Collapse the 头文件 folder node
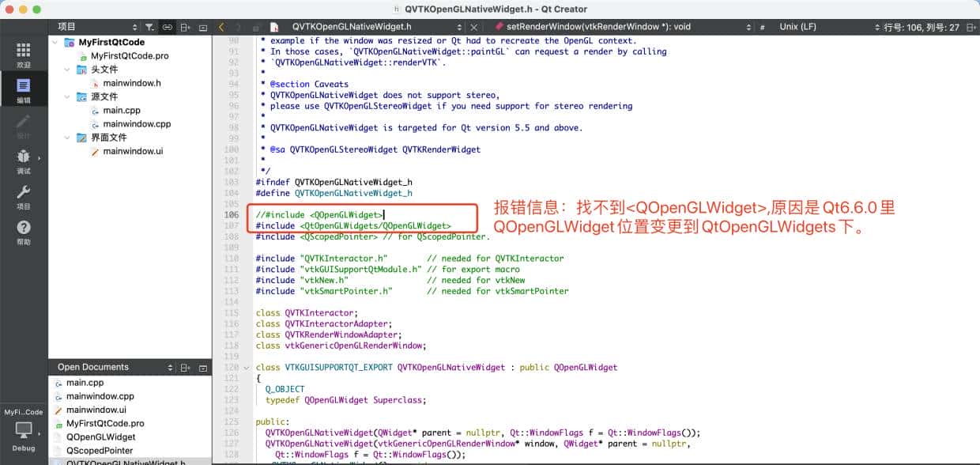Screen dimensions: 980x465 [x=67, y=69]
